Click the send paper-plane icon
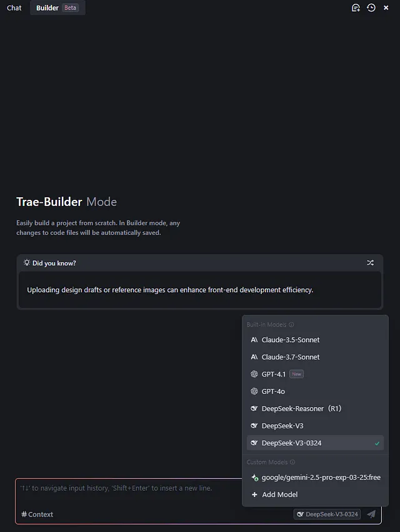The height and width of the screenshot is (532, 400). tap(371, 514)
